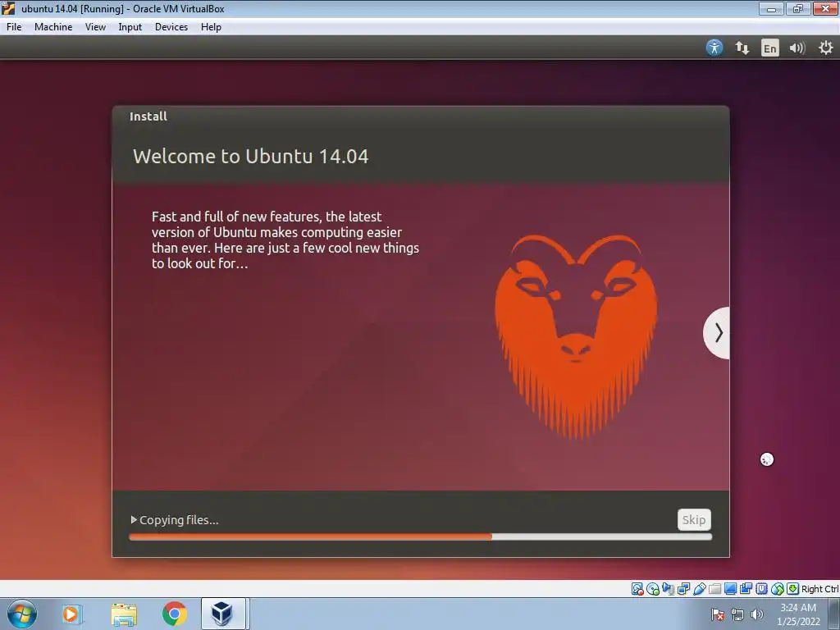Skip the current installer step
840x630 pixels.
pos(694,519)
